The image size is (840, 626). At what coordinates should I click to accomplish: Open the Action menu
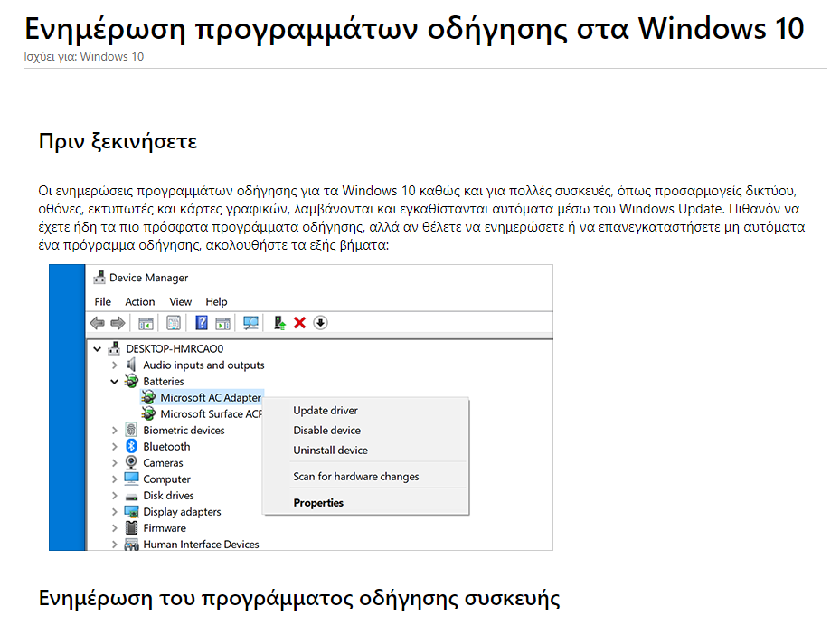(x=140, y=302)
